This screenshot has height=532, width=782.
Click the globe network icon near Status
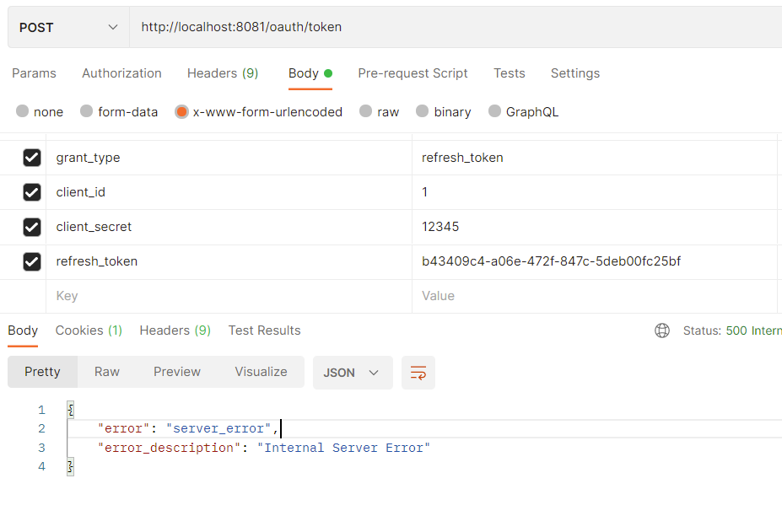coord(662,330)
